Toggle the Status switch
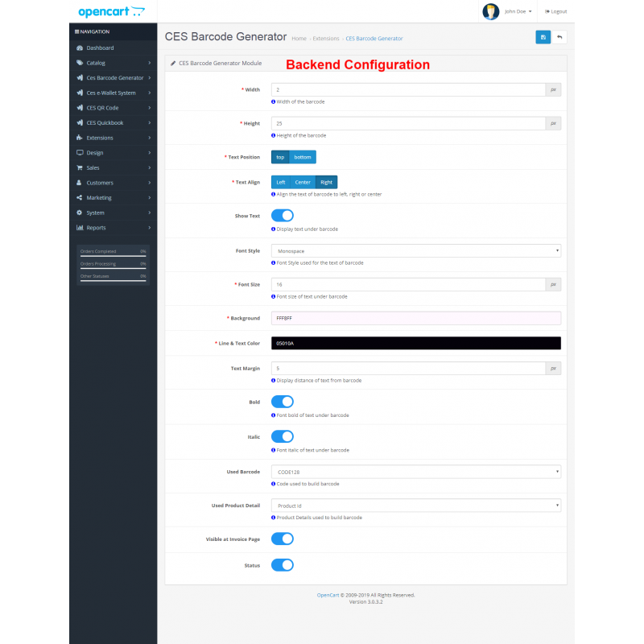644x644 pixels. [x=283, y=565]
